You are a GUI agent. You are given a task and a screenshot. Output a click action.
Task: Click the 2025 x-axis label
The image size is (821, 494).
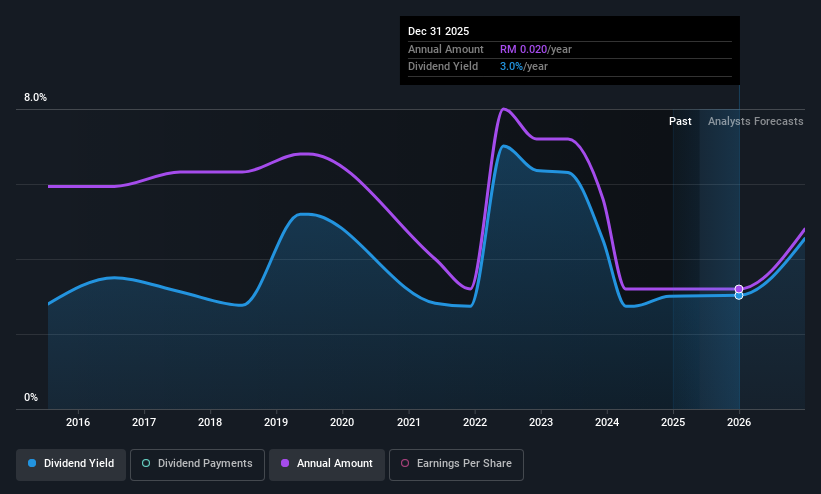pyautogui.click(x=673, y=422)
